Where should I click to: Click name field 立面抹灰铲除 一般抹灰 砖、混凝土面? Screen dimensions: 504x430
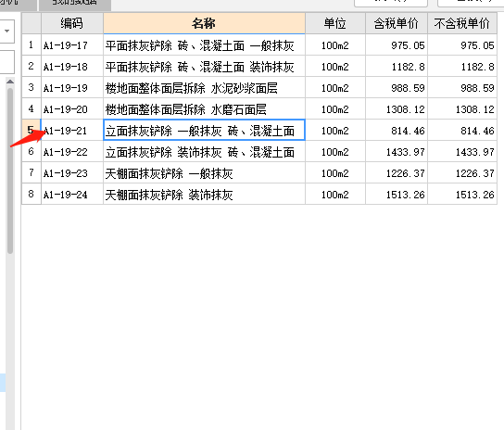[x=204, y=131]
